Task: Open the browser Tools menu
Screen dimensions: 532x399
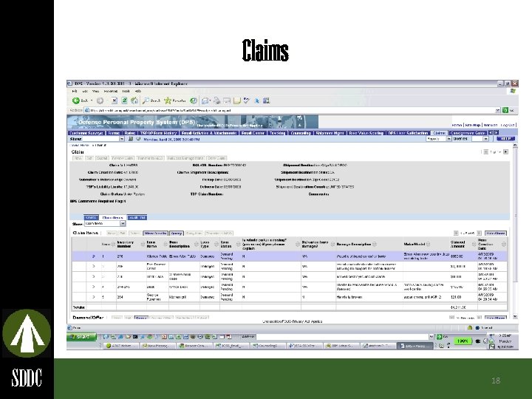Action: click(x=126, y=91)
